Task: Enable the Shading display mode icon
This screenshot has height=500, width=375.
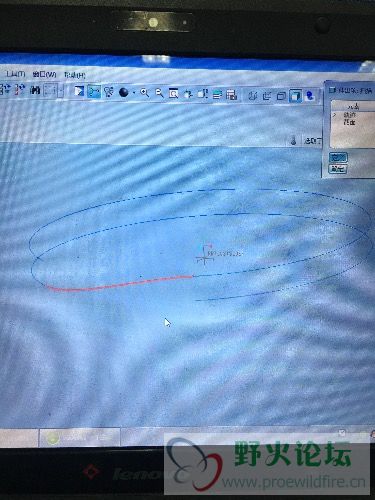Action: tap(295, 96)
